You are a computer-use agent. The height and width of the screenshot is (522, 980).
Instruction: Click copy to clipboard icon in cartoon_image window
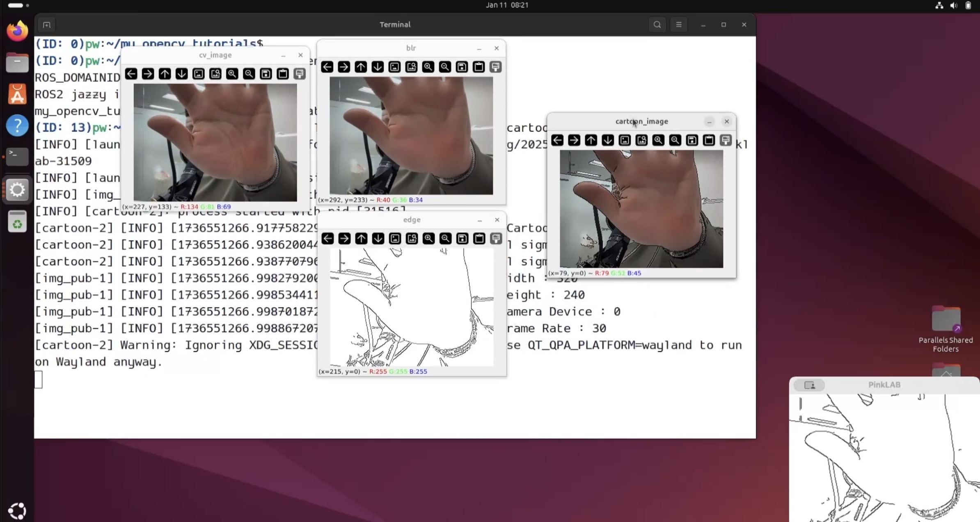point(709,140)
